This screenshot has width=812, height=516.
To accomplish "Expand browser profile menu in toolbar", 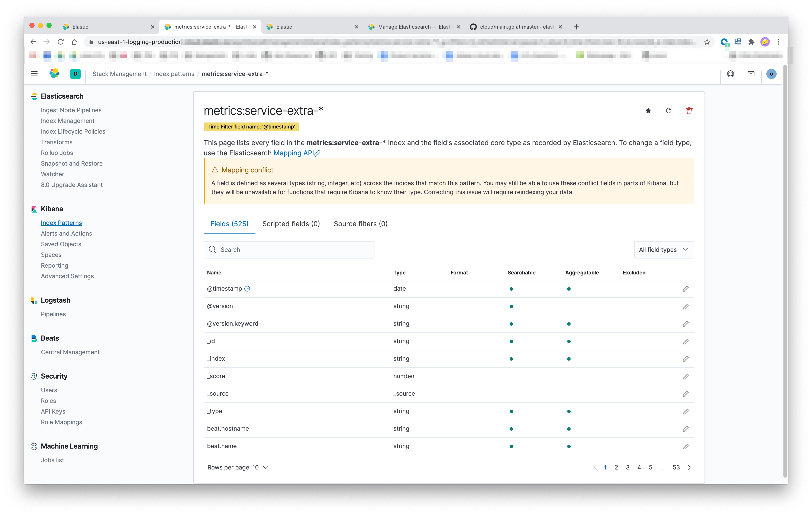I will (765, 42).
